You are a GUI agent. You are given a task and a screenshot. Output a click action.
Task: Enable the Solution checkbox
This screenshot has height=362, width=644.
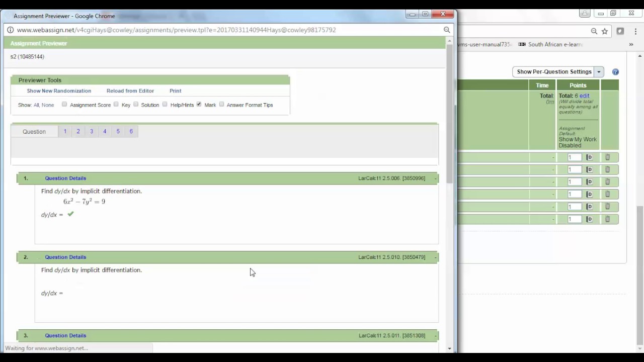136,104
